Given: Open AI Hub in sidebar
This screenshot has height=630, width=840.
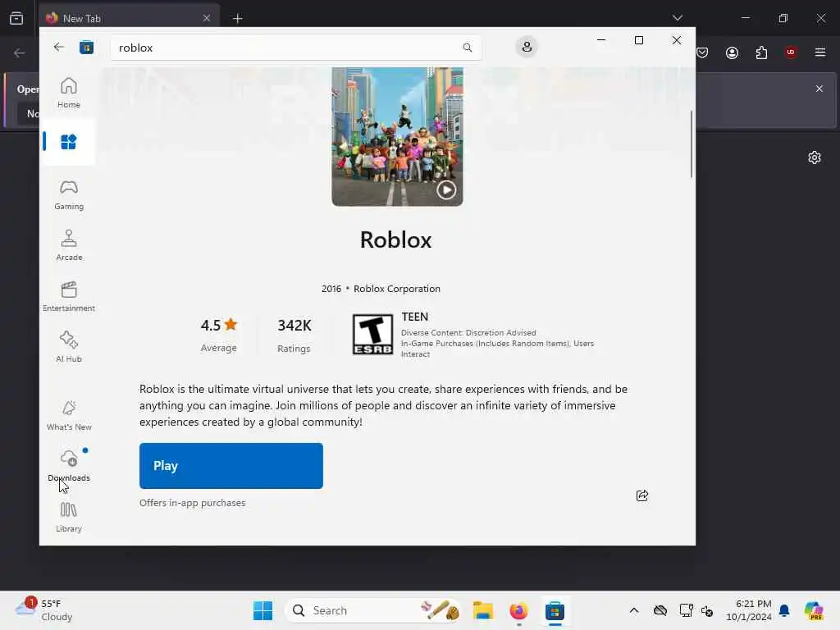Looking at the screenshot, I should tap(69, 347).
